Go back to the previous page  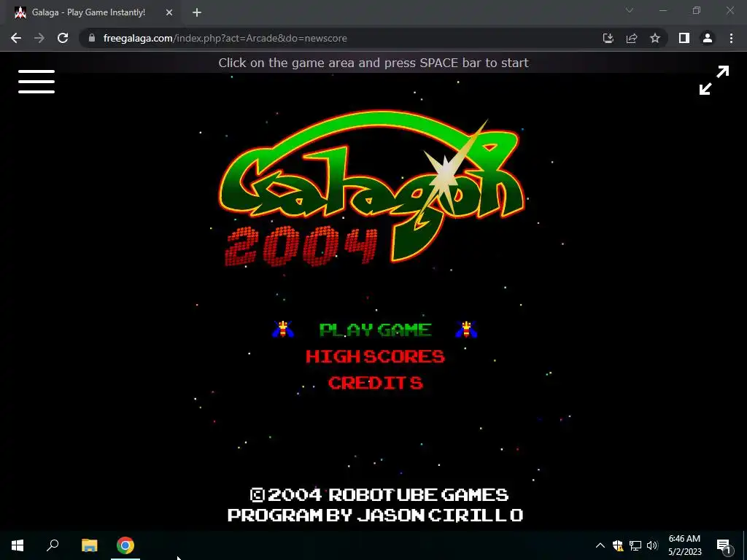tap(16, 38)
